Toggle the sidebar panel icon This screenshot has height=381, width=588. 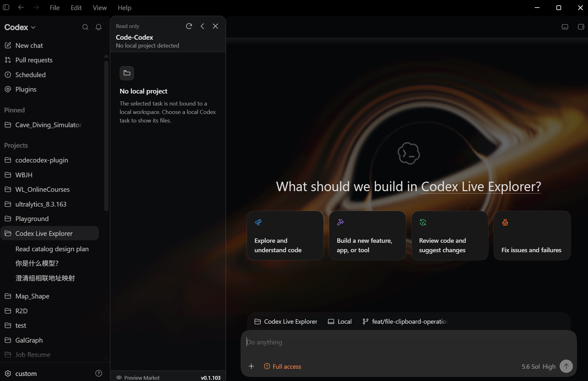click(6, 7)
